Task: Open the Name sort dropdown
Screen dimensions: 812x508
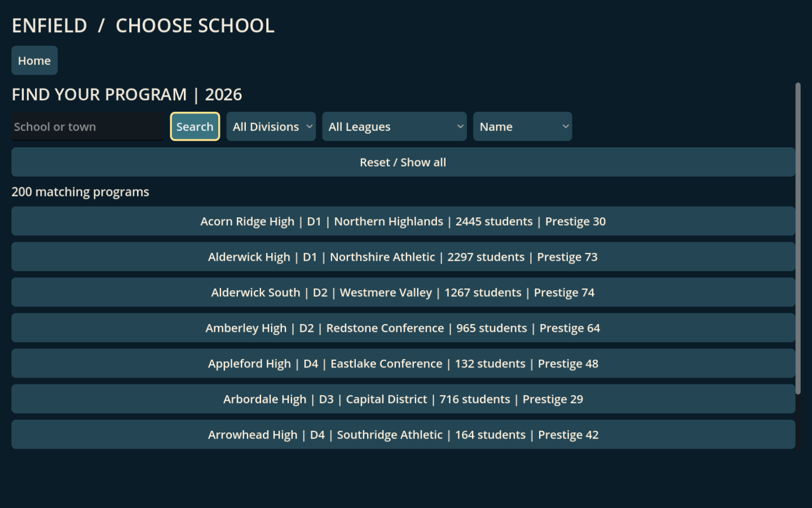Action: pos(523,126)
